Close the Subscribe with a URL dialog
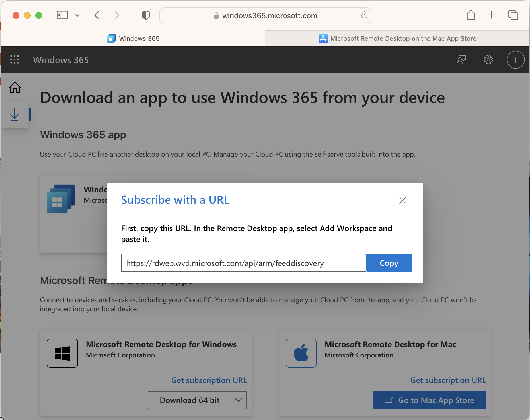530x420 pixels. tap(403, 200)
